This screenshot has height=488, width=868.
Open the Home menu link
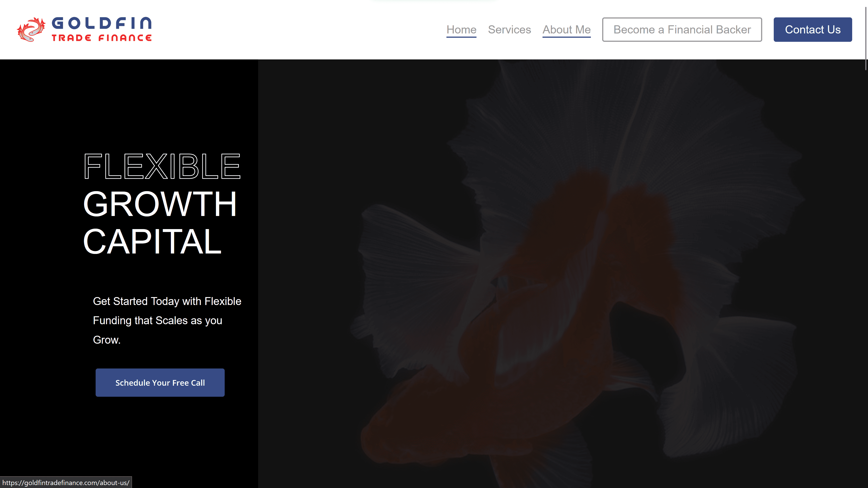(461, 30)
